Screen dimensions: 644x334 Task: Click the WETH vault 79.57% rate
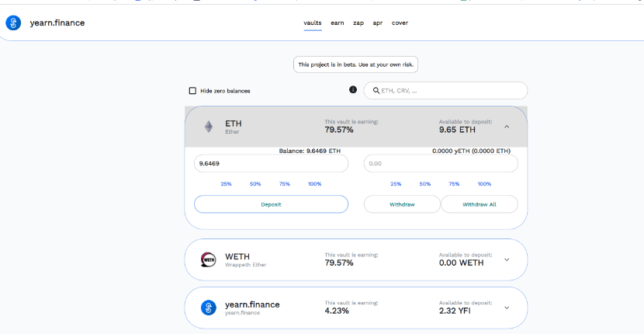339,263
